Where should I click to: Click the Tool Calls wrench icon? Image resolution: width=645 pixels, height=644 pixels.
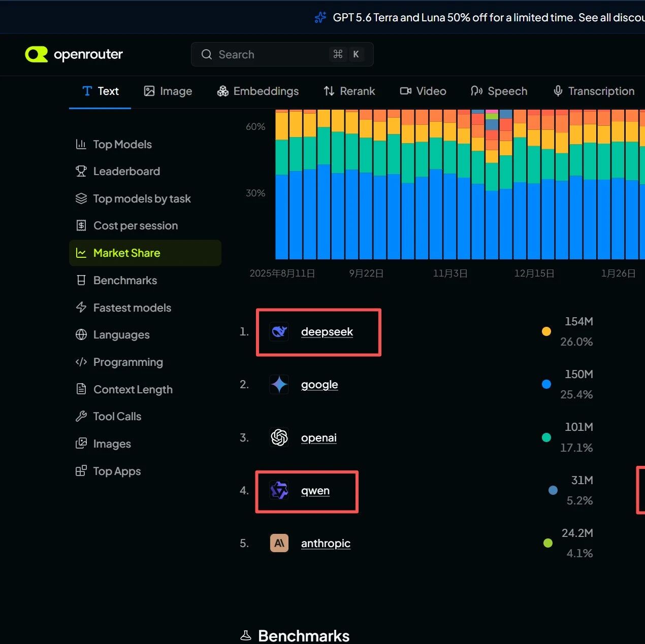click(81, 417)
